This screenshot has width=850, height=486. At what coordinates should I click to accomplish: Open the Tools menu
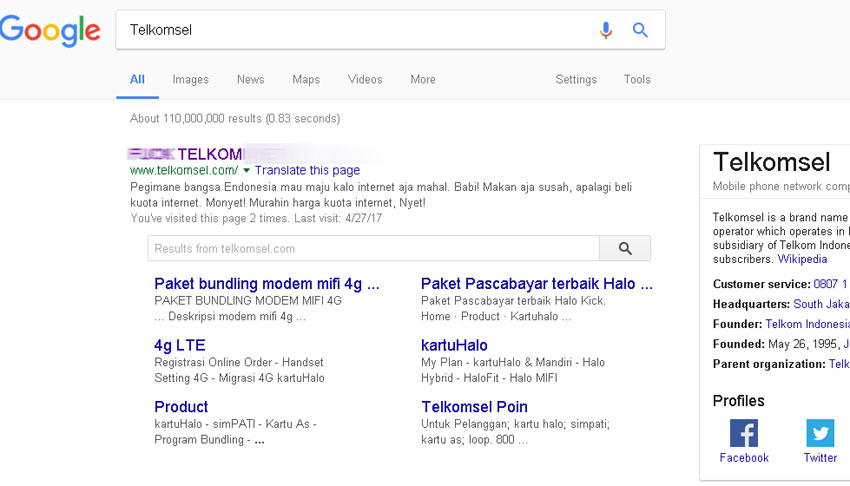pos(637,80)
